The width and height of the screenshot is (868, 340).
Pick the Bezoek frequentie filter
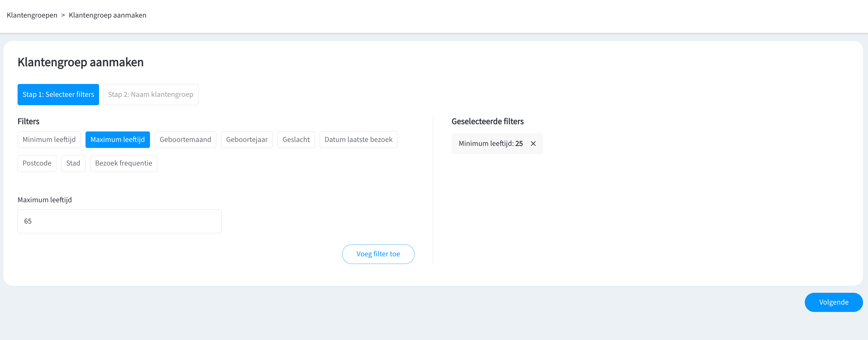(x=124, y=163)
